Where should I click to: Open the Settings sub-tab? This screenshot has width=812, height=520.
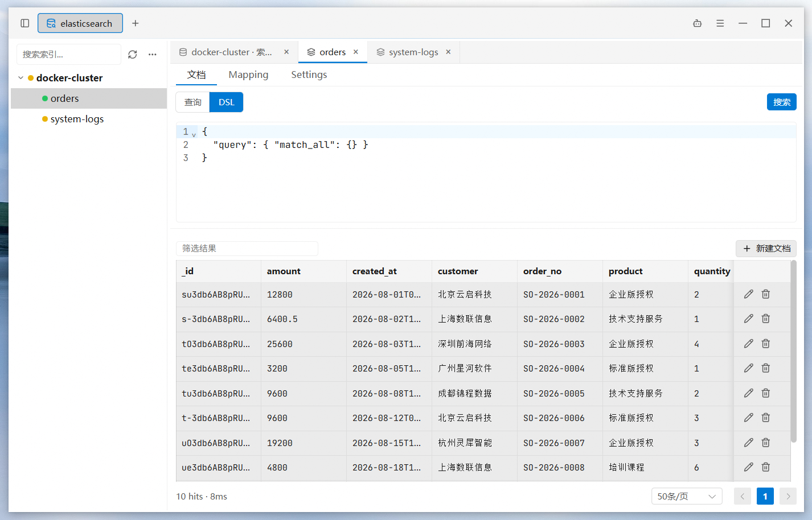tap(309, 75)
